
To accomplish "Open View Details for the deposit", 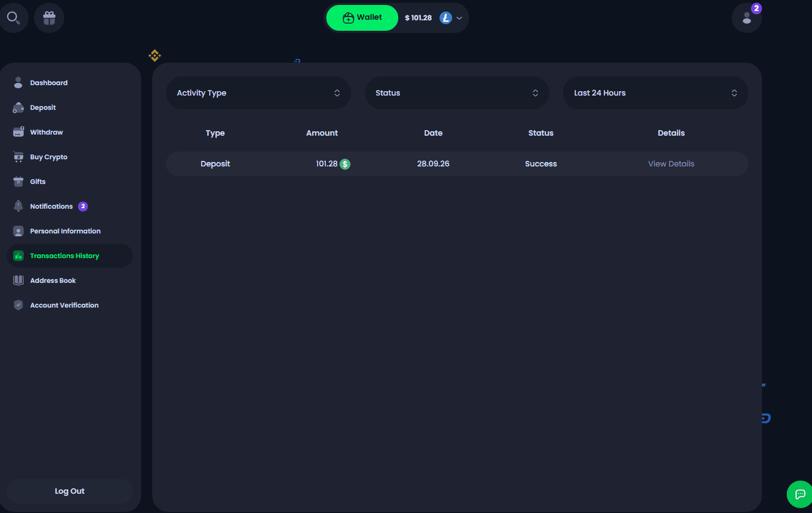I will (x=671, y=164).
